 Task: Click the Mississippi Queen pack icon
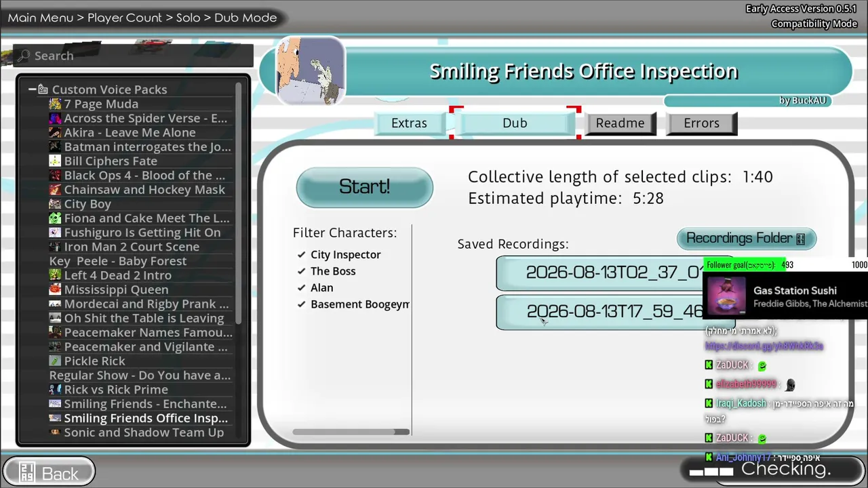[55, 289]
